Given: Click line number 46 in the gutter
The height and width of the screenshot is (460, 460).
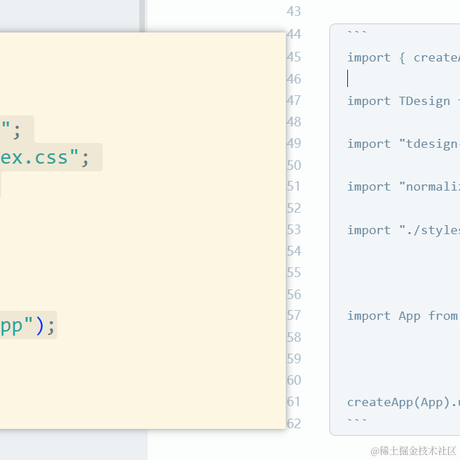Looking at the screenshot, I should (x=294, y=79).
